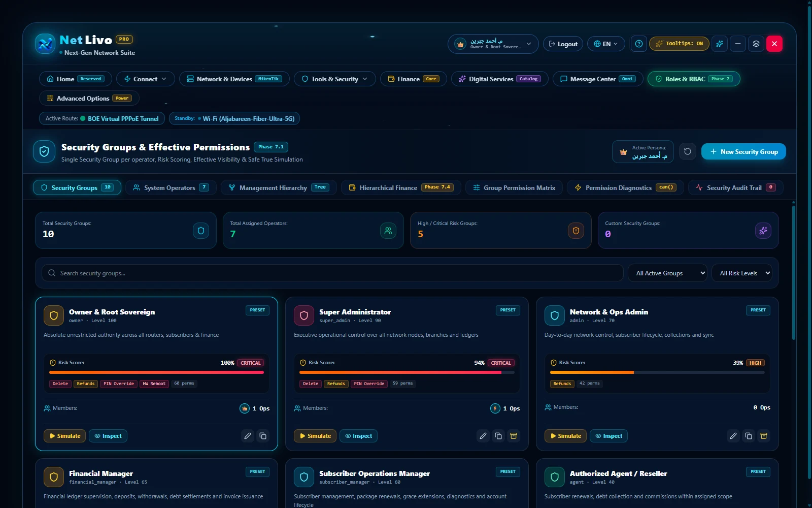Screen dimensions: 812x508
Task: Click the shield icon in Total Security Groups card
Action: [201, 231]
